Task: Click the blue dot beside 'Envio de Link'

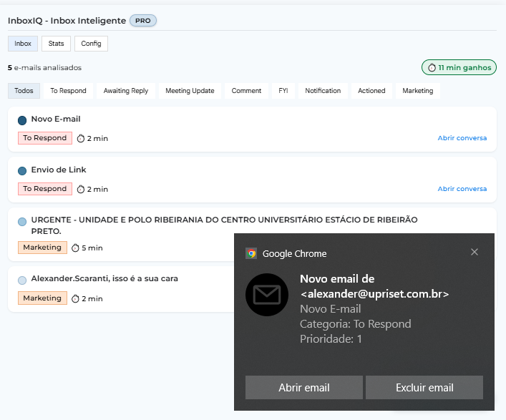Action: [x=22, y=171]
